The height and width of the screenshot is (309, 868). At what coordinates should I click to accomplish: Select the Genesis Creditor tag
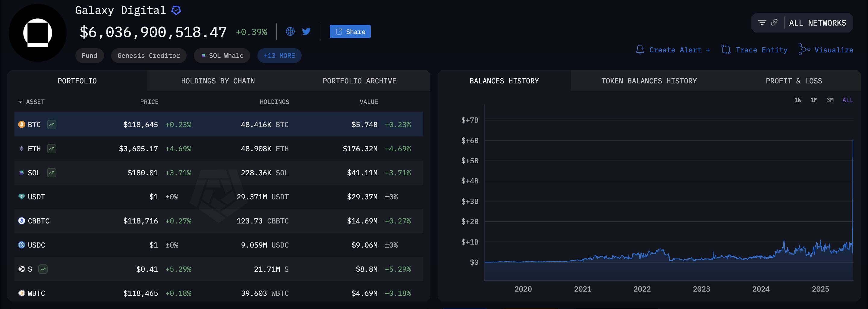pyautogui.click(x=149, y=55)
